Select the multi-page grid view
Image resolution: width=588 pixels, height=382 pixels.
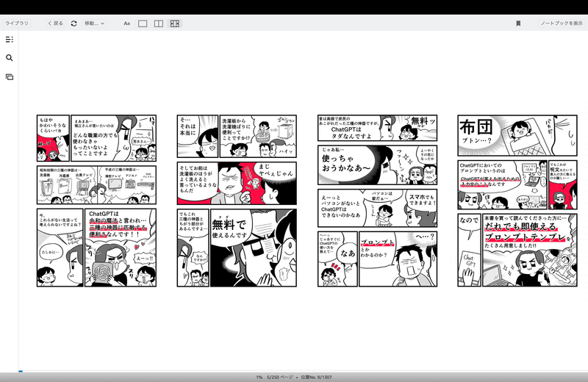click(x=175, y=24)
